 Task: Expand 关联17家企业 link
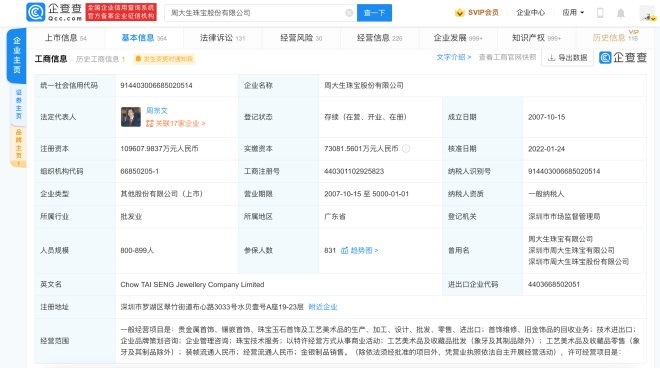pyautogui.click(x=176, y=123)
